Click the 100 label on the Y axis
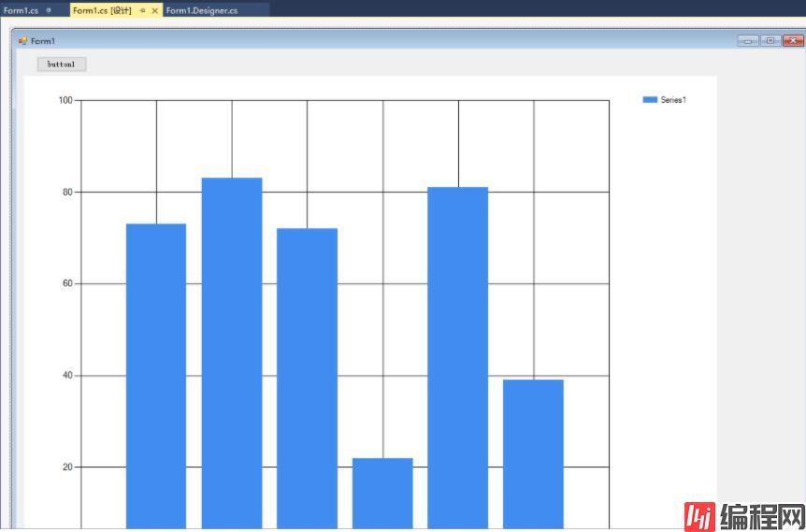 [65, 100]
